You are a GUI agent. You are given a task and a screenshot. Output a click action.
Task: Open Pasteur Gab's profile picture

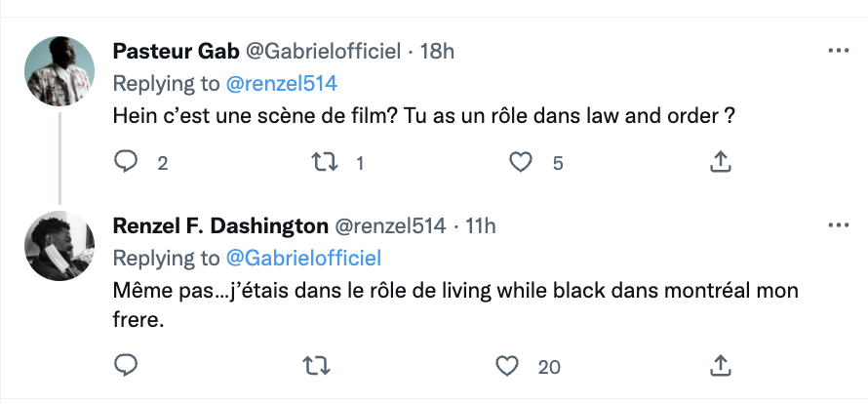tap(59, 73)
